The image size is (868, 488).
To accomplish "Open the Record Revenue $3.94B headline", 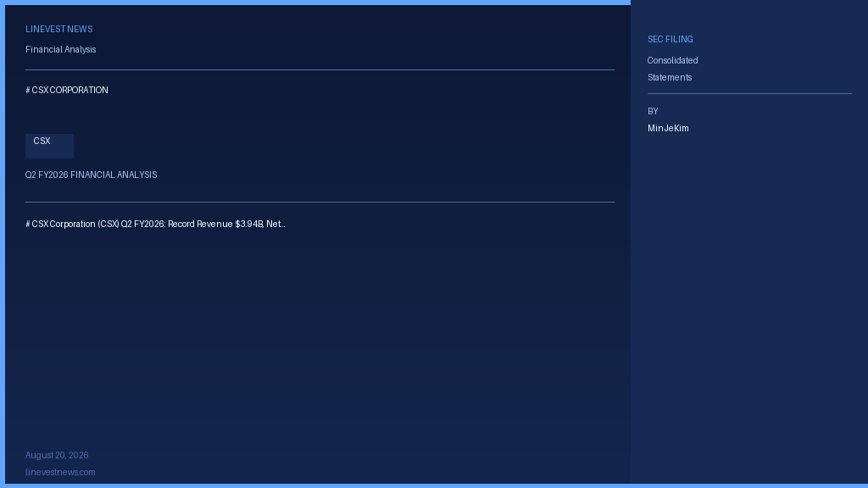I will (x=156, y=224).
